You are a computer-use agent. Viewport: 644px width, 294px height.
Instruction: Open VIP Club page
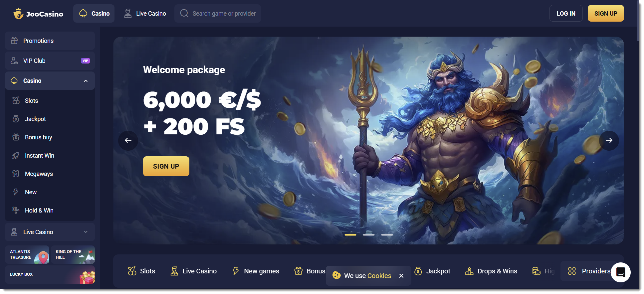click(50, 61)
